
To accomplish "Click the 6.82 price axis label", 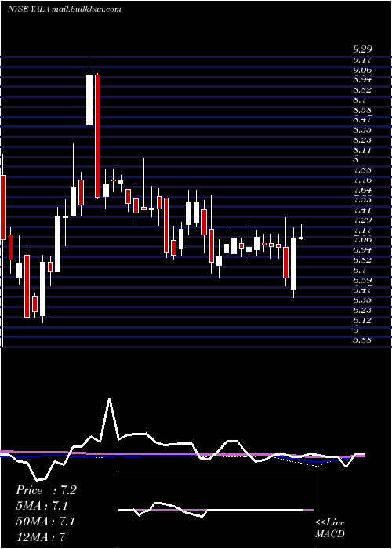I will 362,260.
